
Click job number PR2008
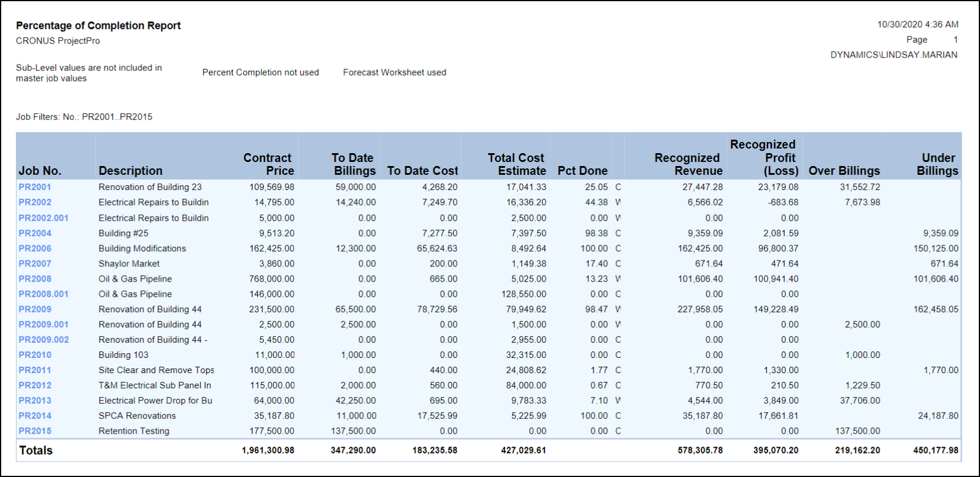[x=35, y=279]
